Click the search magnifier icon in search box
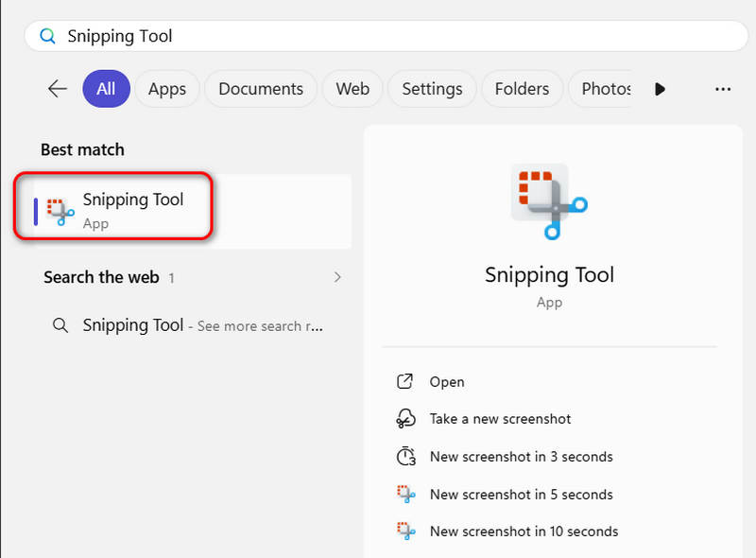 pyautogui.click(x=47, y=36)
